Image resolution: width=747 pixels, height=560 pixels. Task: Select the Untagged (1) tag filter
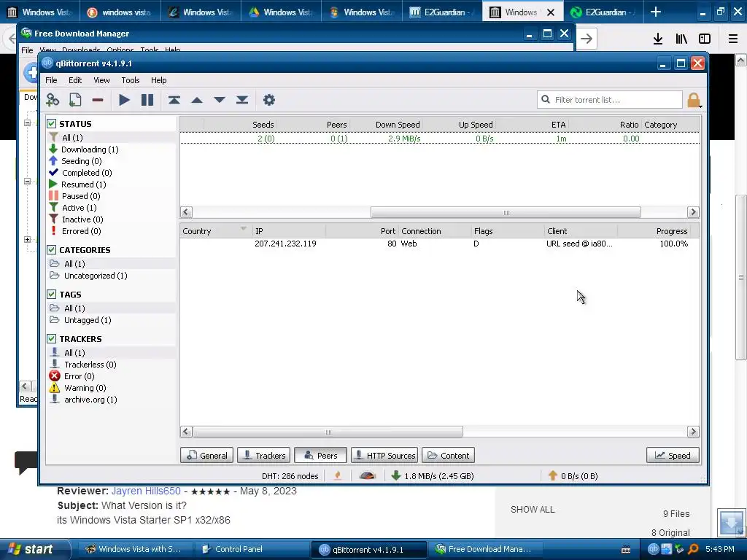pos(80,320)
